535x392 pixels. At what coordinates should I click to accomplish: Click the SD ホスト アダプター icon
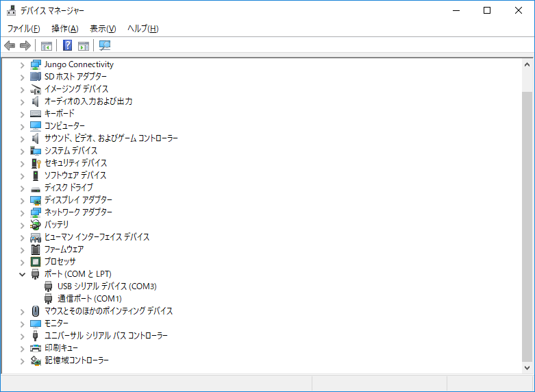(x=36, y=77)
